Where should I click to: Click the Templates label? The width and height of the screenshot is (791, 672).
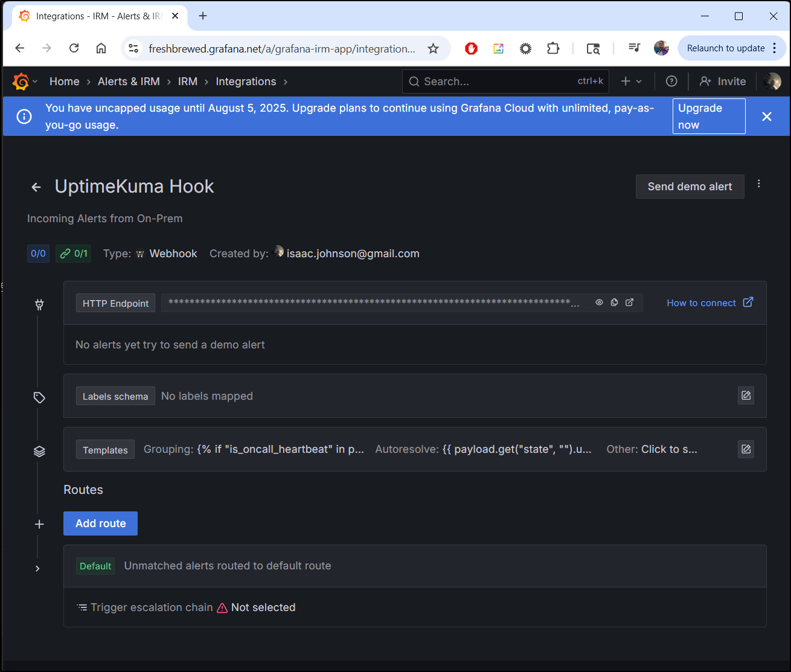tap(105, 450)
